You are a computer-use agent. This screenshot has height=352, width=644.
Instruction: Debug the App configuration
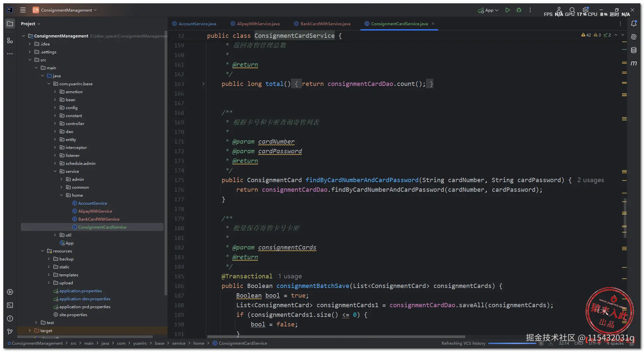pyautogui.click(x=519, y=10)
